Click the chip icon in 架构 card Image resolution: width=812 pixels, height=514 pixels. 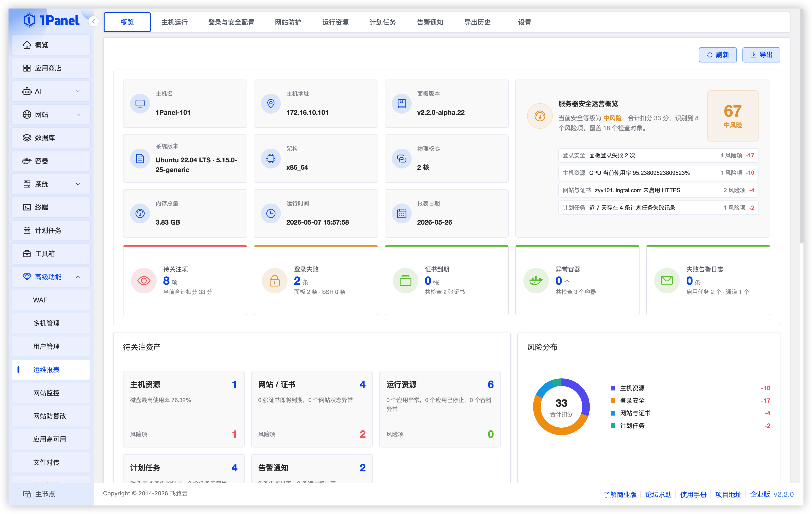point(271,159)
